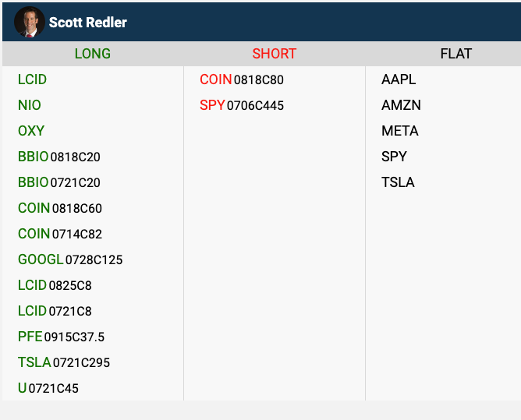Select the TSLA 0721C295 long option

coord(64,362)
